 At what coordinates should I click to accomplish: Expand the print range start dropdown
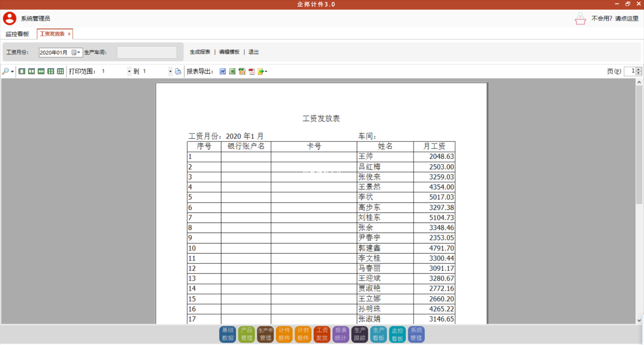129,72
